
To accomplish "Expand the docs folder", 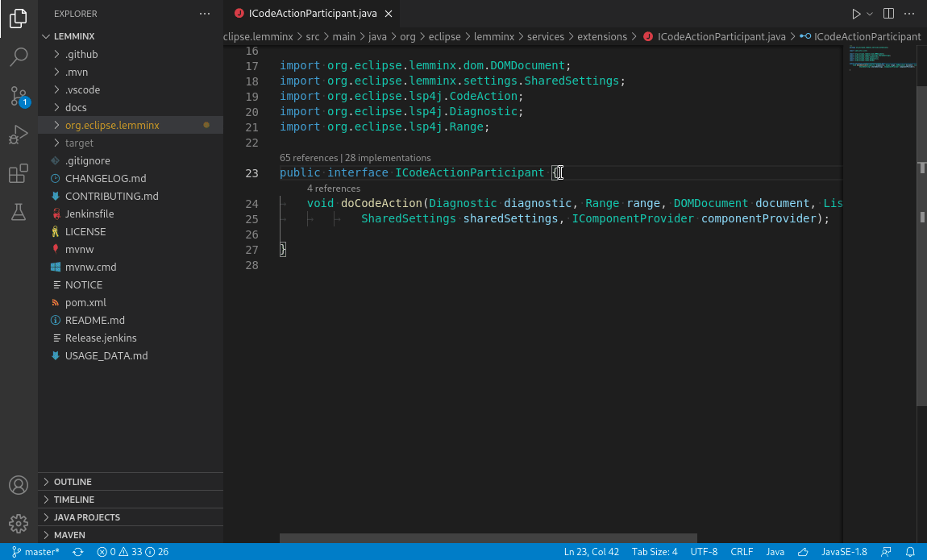I will [x=56, y=107].
